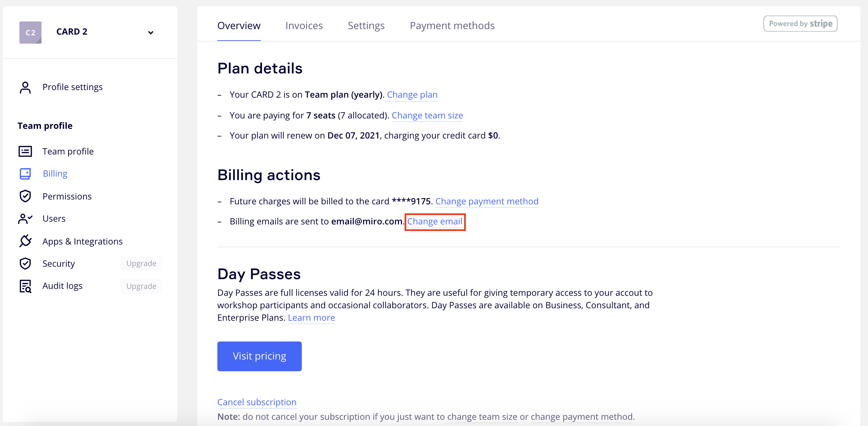Click the Profile settings person icon

click(x=25, y=87)
